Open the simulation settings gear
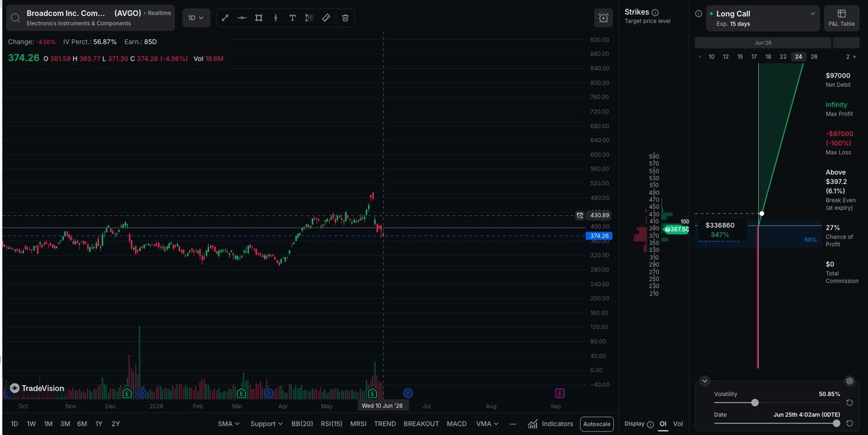This screenshot has width=868, height=435. (850, 381)
